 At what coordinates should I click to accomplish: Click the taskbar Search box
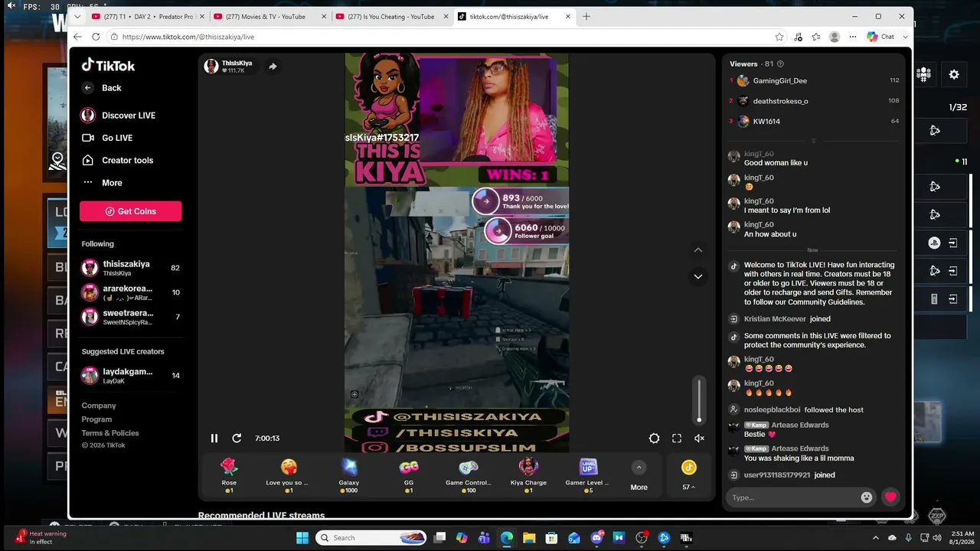pyautogui.click(x=371, y=538)
